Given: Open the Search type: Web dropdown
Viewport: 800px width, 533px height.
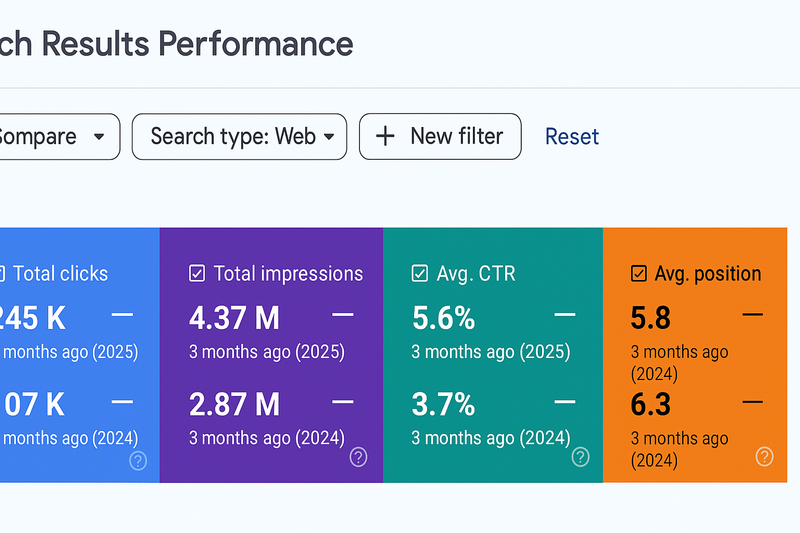Looking at the screenshot, I should (239, 137).
